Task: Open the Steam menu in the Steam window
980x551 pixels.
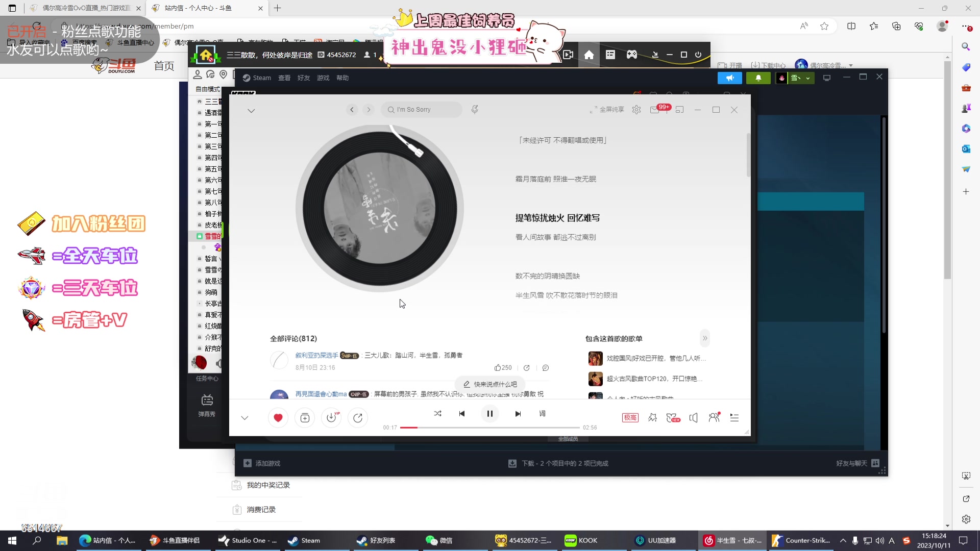Action: pos(257,78)
